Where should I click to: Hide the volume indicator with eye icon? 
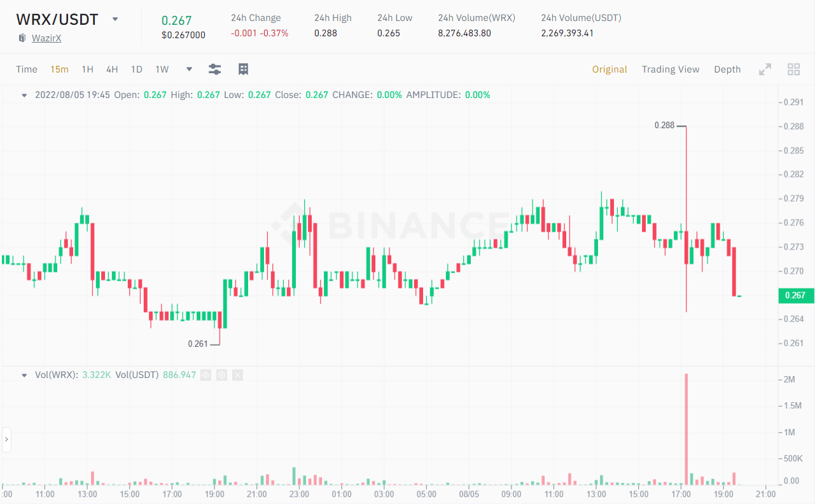[205, 375]
